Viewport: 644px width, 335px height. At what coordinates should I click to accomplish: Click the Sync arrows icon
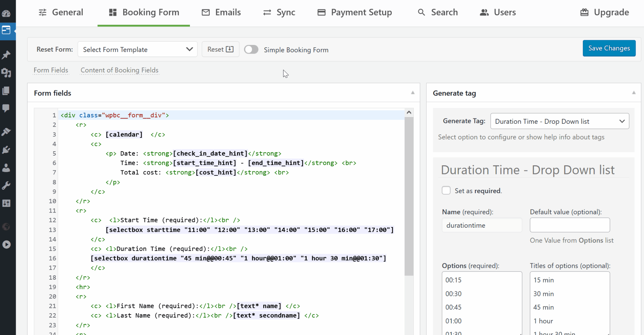coord(267,12)
